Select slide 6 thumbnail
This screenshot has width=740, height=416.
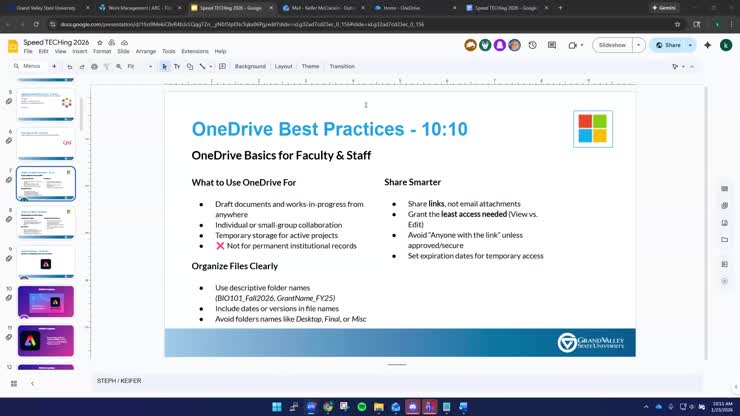(x=46, y=144)
